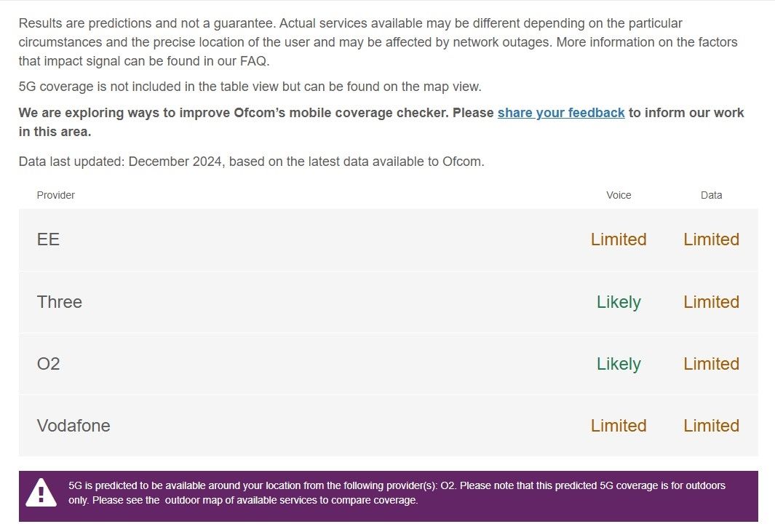Click the Data last updated December 2024 text

[x=251, y=162]
